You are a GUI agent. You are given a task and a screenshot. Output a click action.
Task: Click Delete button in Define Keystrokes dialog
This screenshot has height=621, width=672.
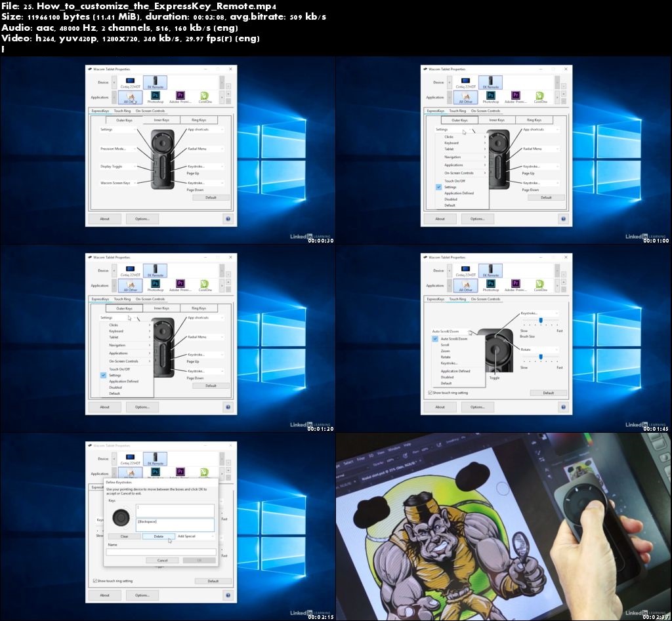tap(159, 536)
